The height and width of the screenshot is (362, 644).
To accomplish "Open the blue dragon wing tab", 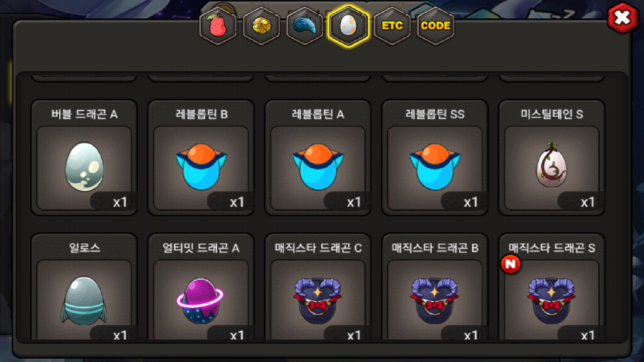I will (305, 26).
